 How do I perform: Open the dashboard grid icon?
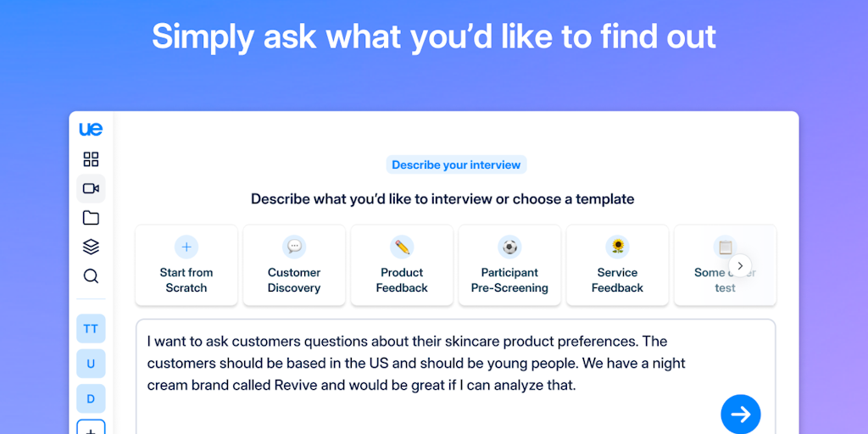(91, 159)
